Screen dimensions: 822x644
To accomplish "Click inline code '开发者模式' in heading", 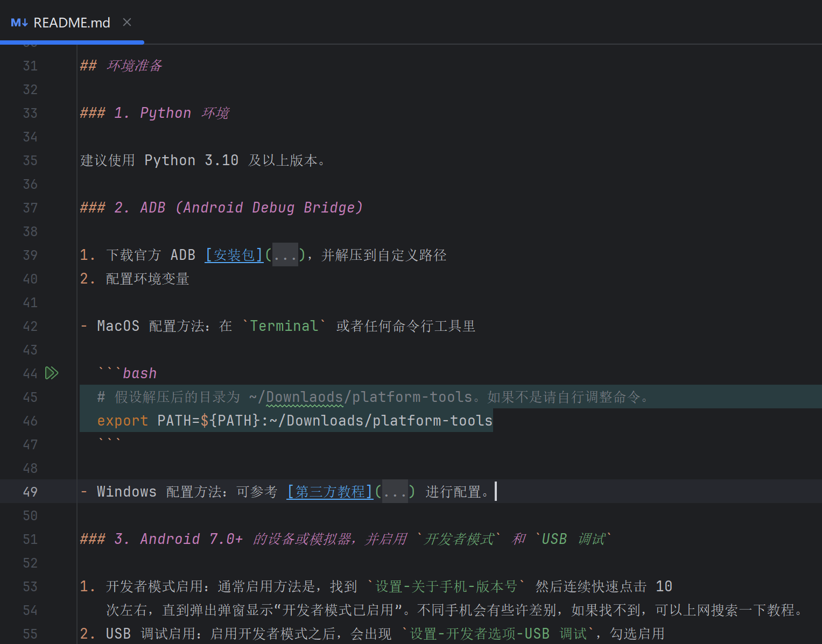I will [459, 539].
